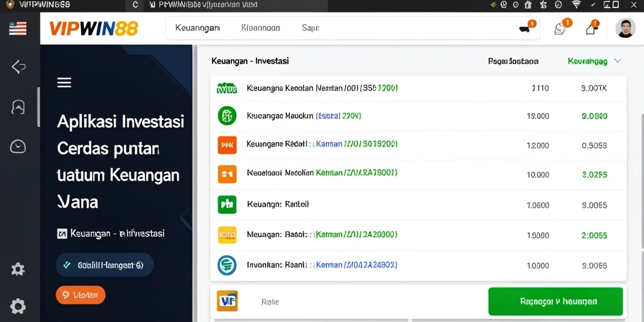The image size is (644, 322).
Task: Open the bottom settings gear icon
Action: pos(18,306)
